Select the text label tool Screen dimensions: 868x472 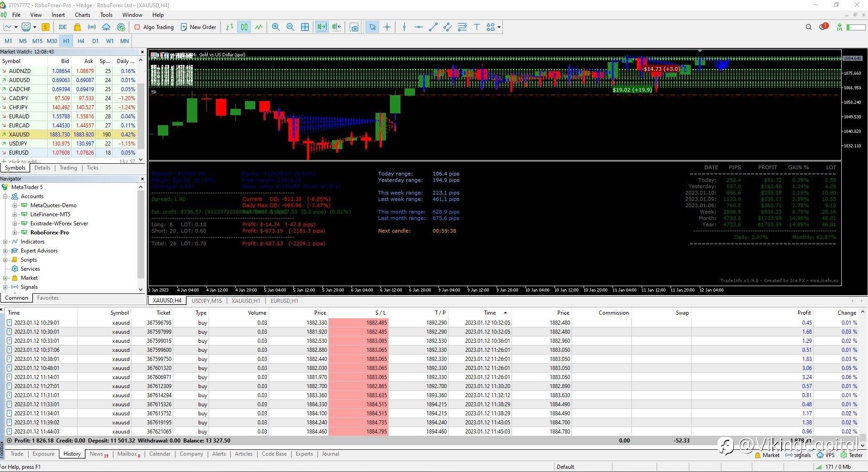pos(477,27)
